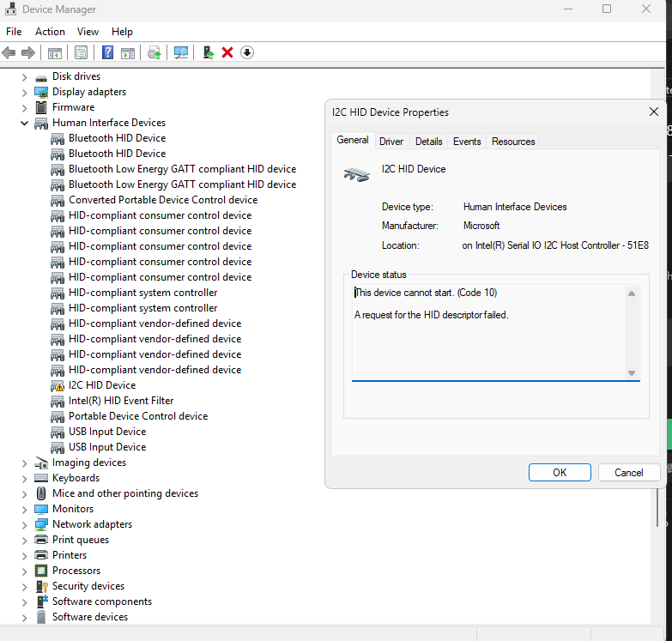Expand the Display adapters chevron
Viewport: 672px width, 641px height.
(x=24, y=93)
